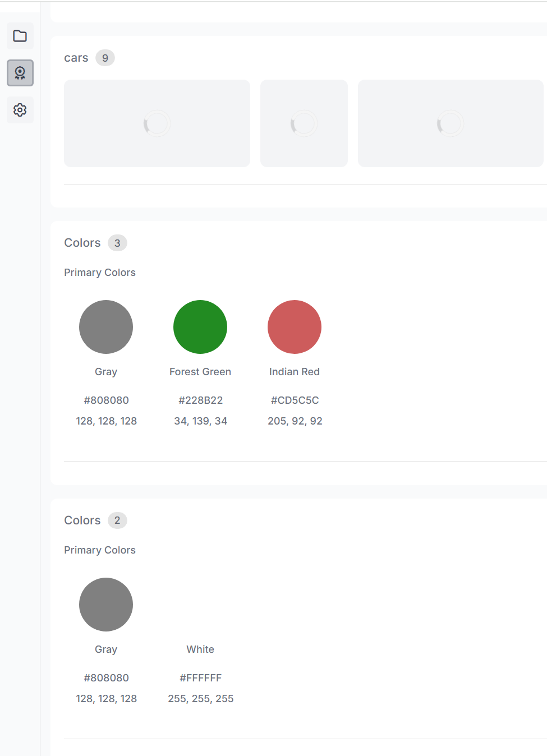Open the folder icon in the sidebar
Screen dimensions: 547x756
(x=20, y=36)
